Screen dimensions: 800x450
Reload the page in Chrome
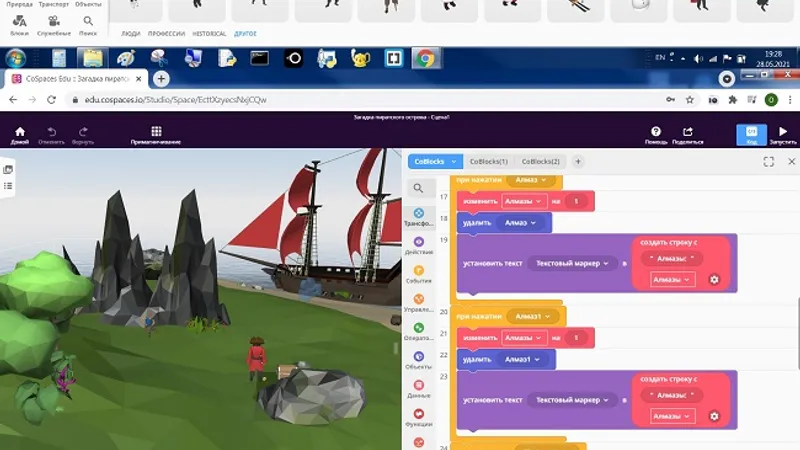[x=51, y=99]
